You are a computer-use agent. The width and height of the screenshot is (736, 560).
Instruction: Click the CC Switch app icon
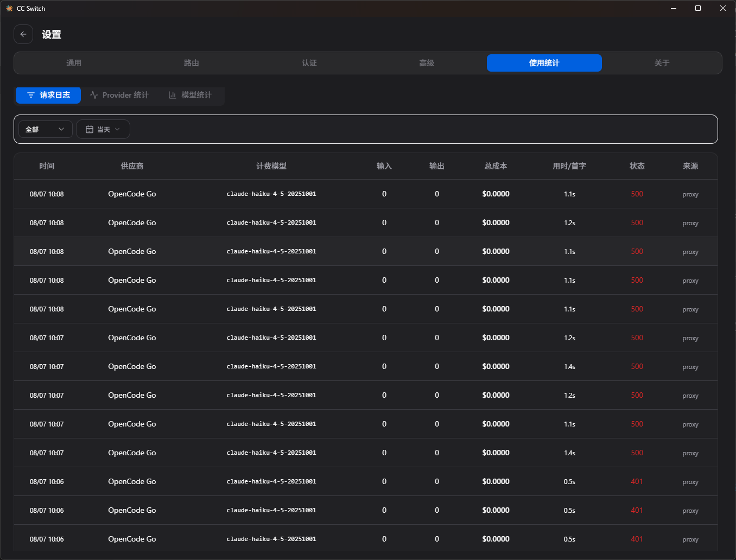pos(9,8)
